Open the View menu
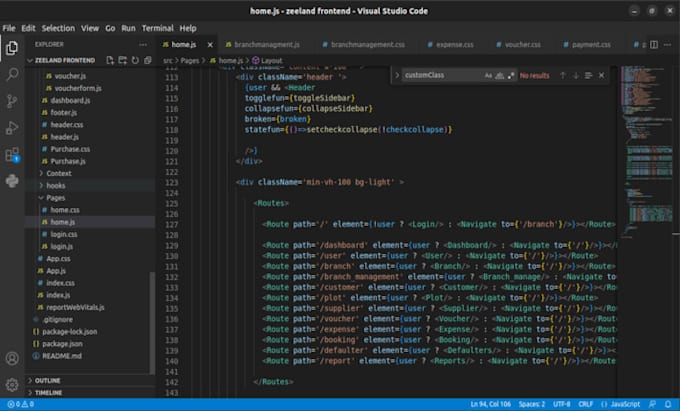Viewport: 680px width, 411px height. click(90, 28)
